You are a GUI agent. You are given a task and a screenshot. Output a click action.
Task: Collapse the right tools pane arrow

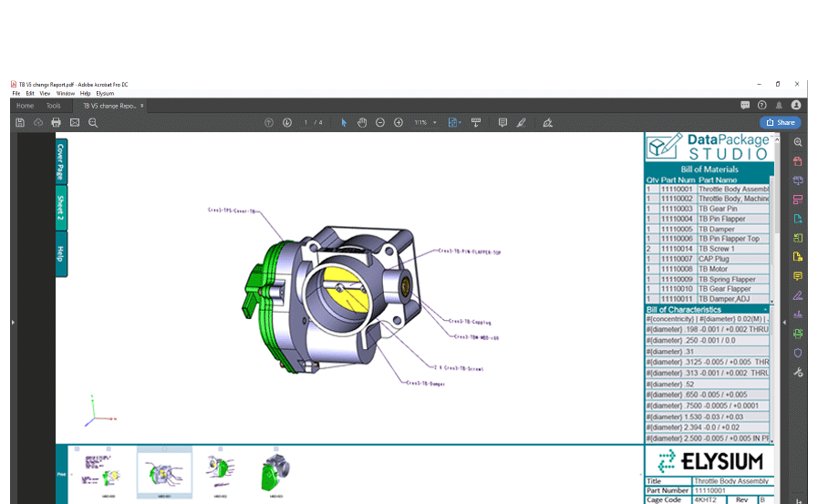click(x=784, y=322)
